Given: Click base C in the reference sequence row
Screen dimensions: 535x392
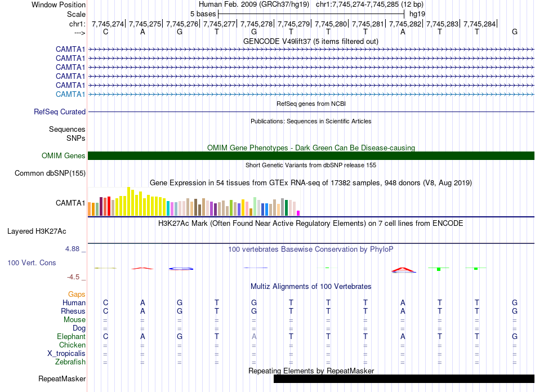Looking at the screenshot, I should pos(105,32).
